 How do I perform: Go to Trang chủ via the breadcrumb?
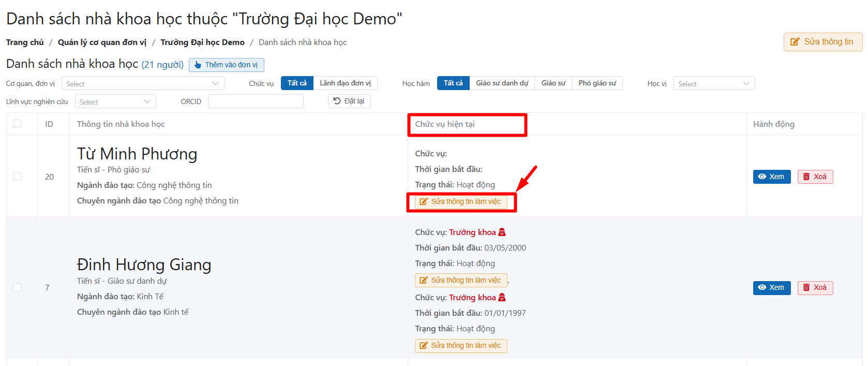[x=25, y=42]
